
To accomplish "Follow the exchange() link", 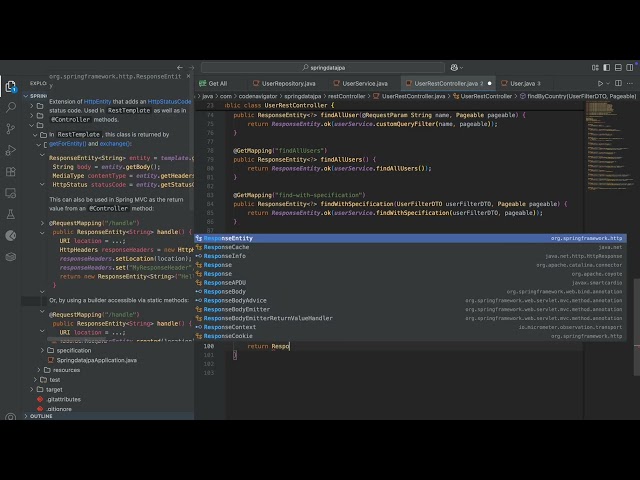I will pyautogui.click(x=116, y=144).
